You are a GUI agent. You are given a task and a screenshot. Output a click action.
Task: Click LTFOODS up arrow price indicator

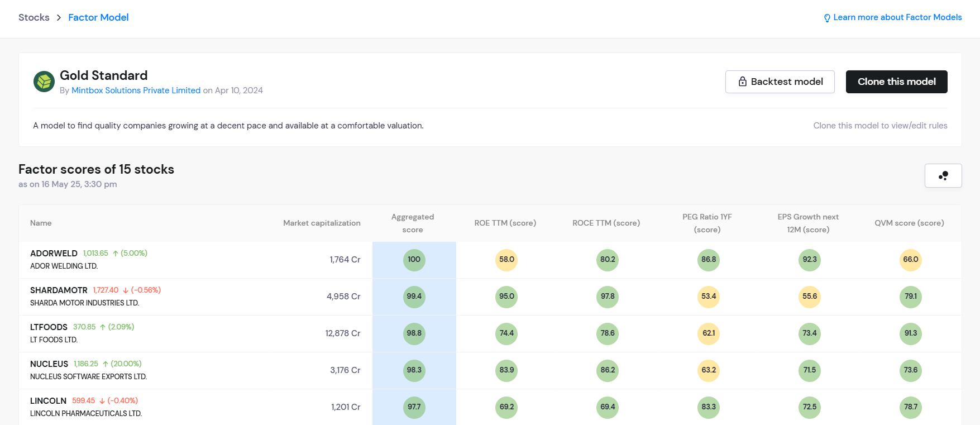coord(103,327)
